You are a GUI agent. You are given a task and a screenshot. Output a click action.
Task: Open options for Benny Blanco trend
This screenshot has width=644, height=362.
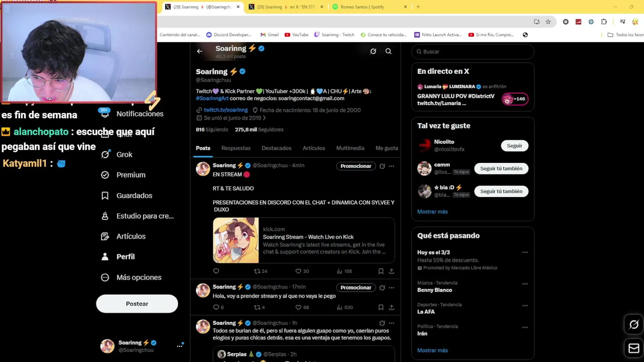525,284
